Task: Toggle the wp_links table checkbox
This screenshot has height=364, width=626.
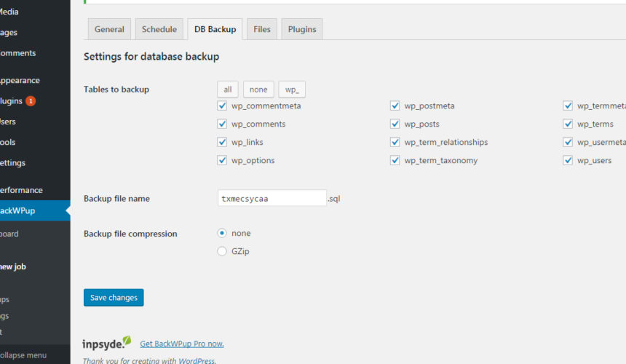Action: tap(222, 142)
